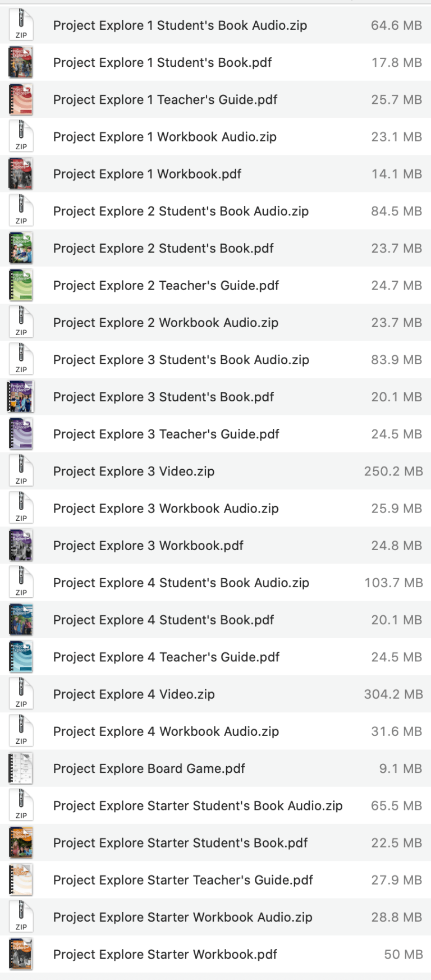
Task: Click the ZIP icon for Project Explore 3 Workbook Audio
Action: 21,508
